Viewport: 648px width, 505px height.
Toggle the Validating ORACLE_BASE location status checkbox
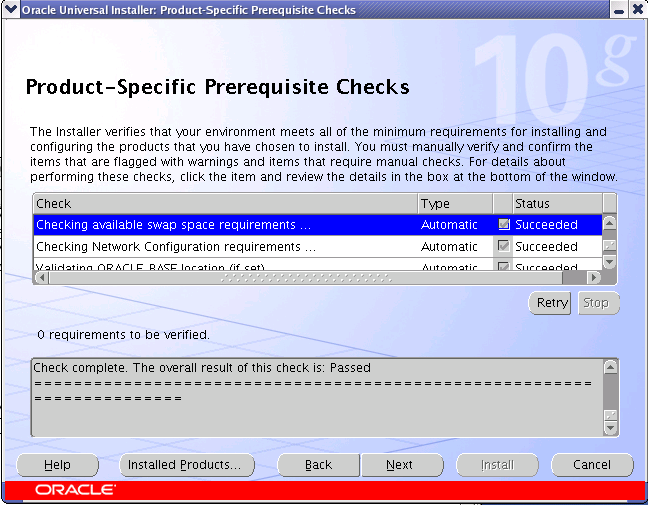tap(503, 266)
